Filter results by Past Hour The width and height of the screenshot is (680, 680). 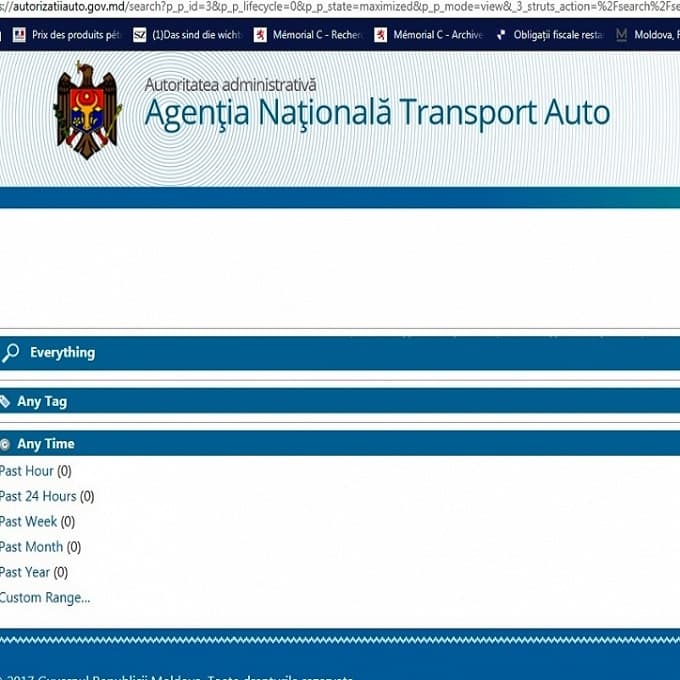[x=27, y=471]
